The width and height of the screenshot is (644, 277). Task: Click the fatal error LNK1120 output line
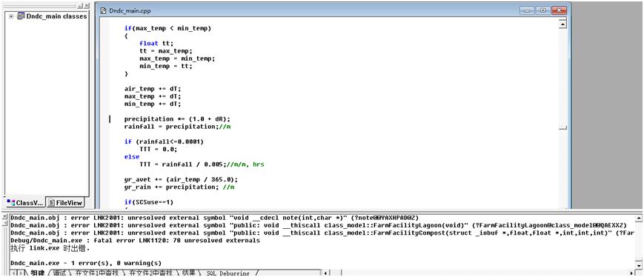135,241
